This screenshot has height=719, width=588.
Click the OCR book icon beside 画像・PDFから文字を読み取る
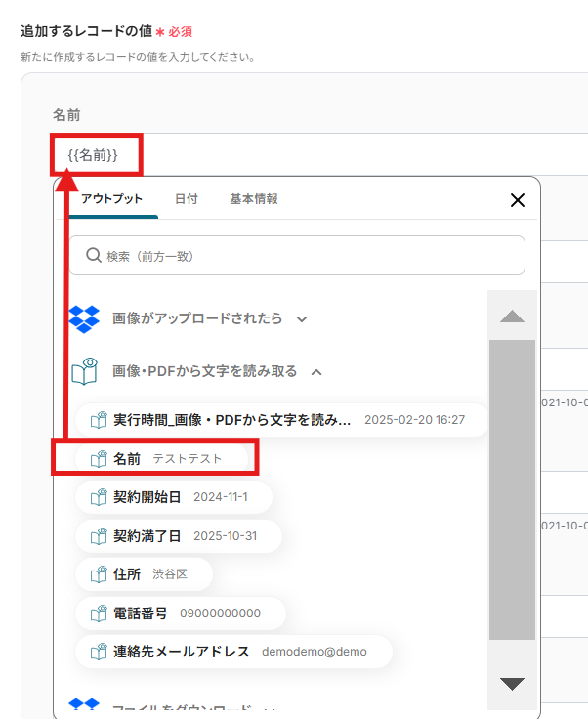pyautogui.click(x=85, y=371)
